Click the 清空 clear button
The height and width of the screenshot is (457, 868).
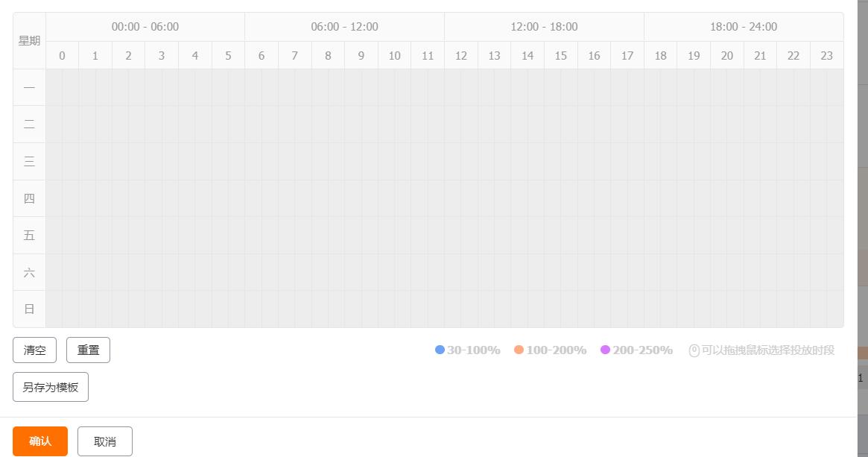pyautogui.click(x=34, y=350)
